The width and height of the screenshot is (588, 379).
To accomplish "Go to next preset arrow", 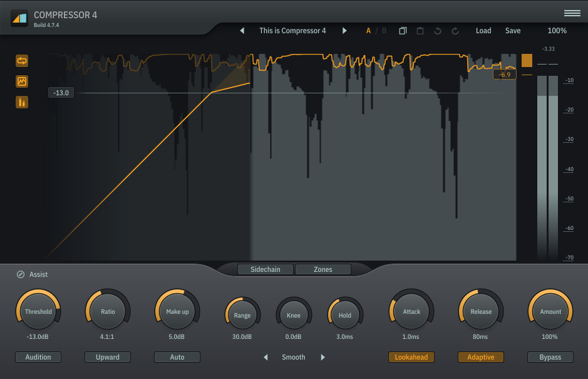I will tap(344, 31).
